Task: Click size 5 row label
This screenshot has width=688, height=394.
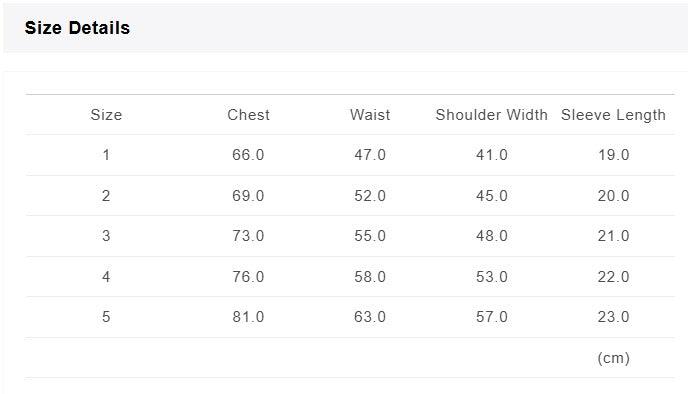Action: tap(106, 317)
